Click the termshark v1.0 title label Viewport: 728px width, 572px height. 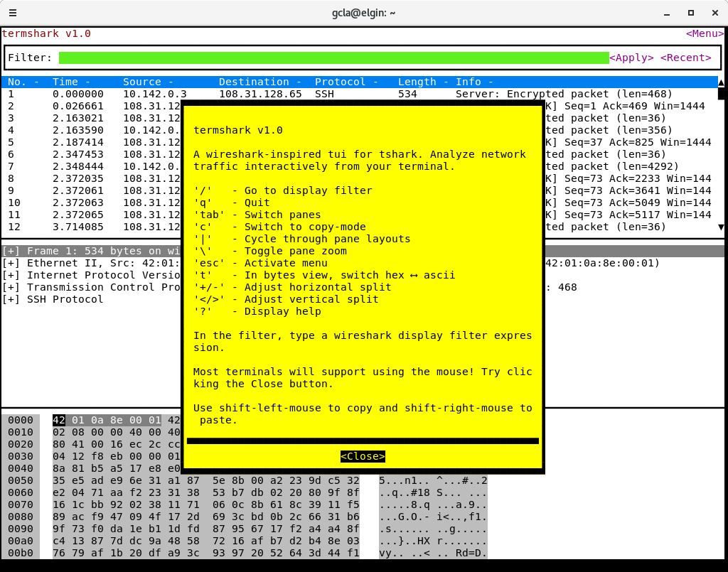[46, 34]
